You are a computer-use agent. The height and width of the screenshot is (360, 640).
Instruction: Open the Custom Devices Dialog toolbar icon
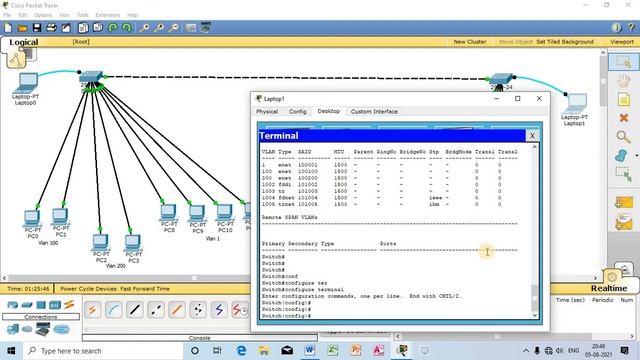205,28
